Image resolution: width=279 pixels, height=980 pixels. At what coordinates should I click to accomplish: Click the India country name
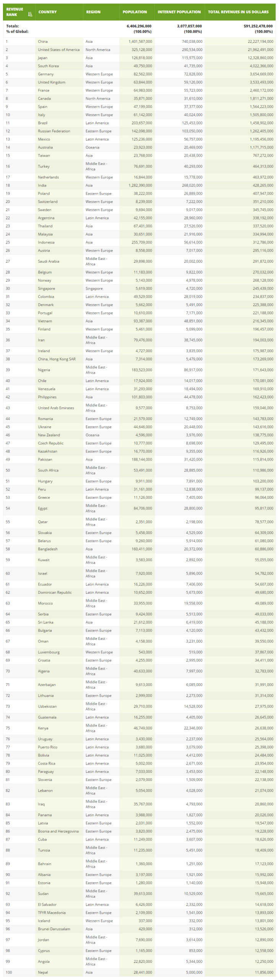tap(42, 185)
